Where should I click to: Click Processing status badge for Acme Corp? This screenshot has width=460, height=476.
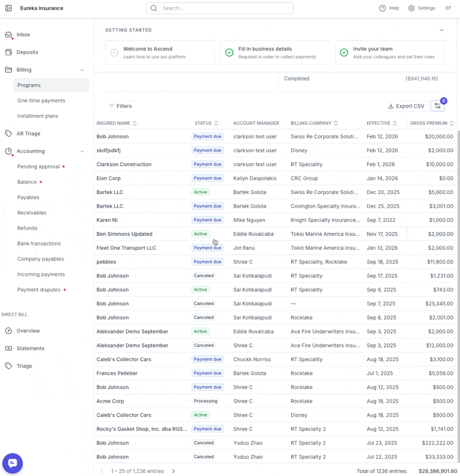(205, 401)
